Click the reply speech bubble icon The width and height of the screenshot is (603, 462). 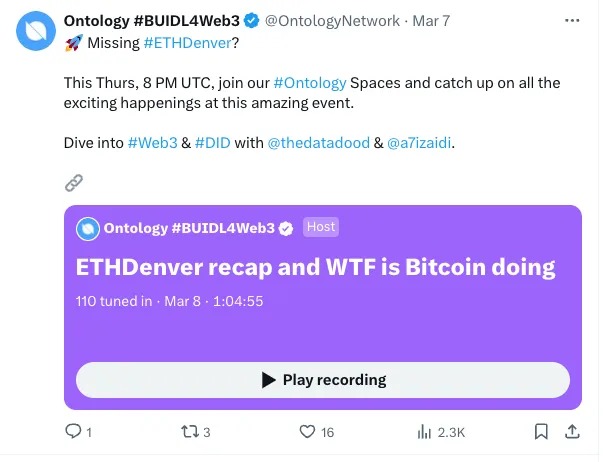click(x=73, y=432)
